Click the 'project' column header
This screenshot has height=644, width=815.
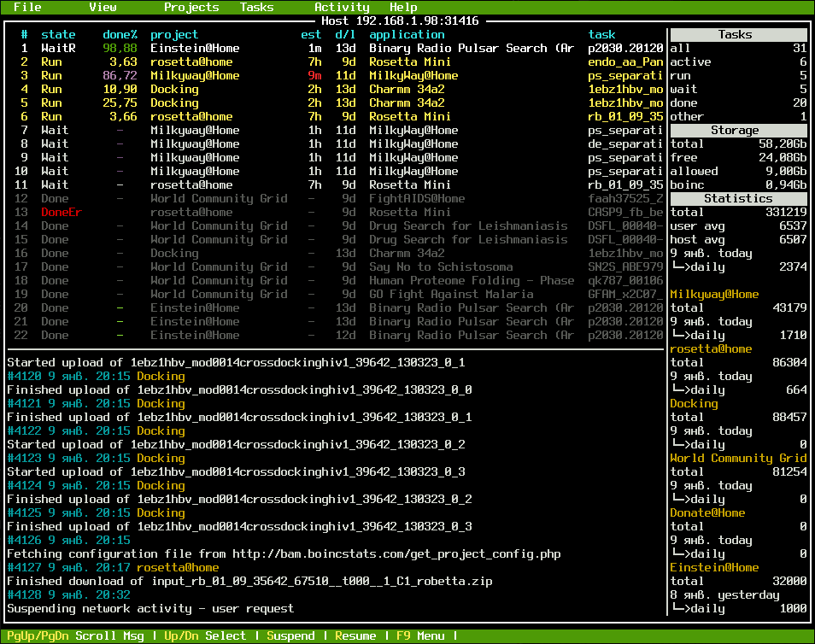[174, 34]
